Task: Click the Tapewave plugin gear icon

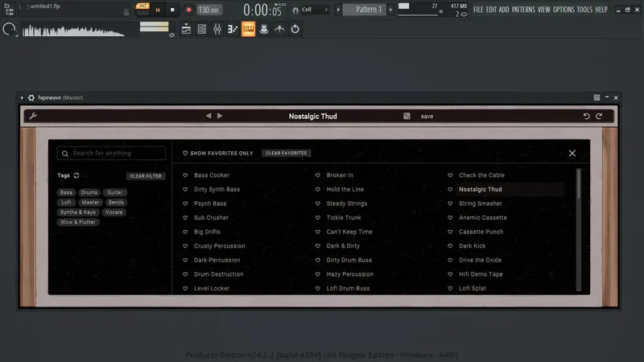Action: (x=31, y=97)
